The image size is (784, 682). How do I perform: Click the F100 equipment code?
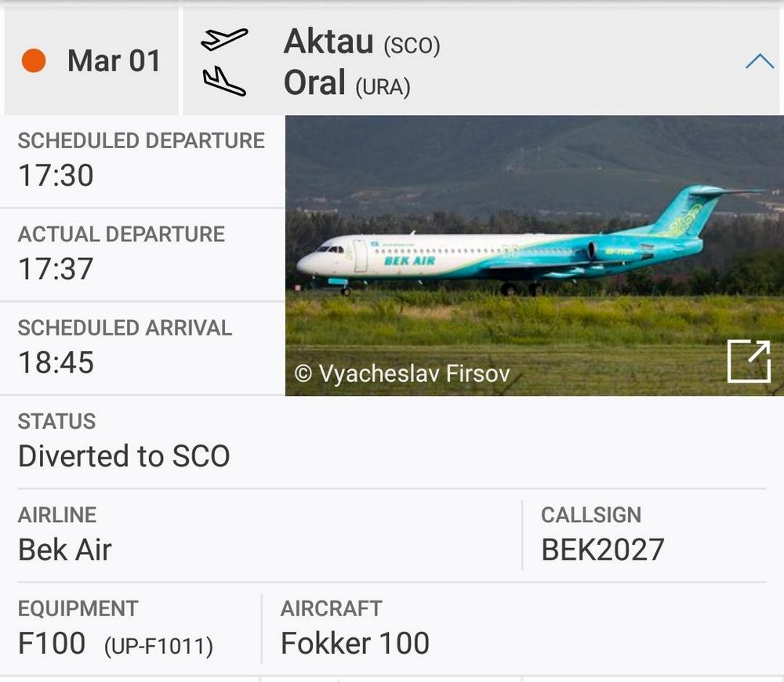coord(52,644)
